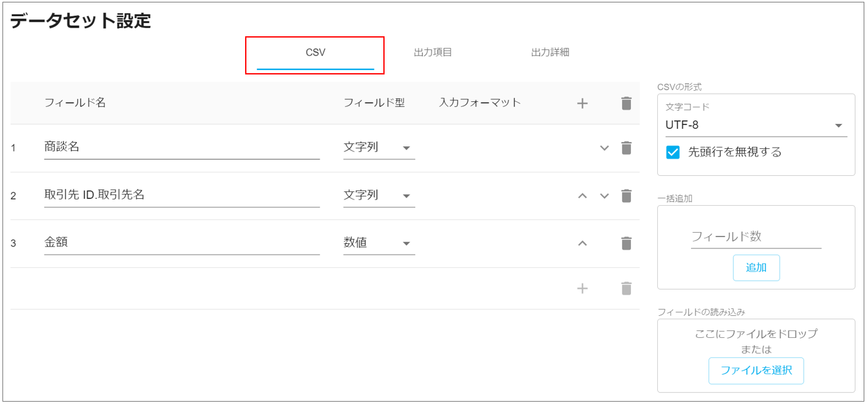This screenshot has height=406, width=868.
Task: Open field type dropdown for 取引先 ID.取引先名
Action: [x=378, y=196]
